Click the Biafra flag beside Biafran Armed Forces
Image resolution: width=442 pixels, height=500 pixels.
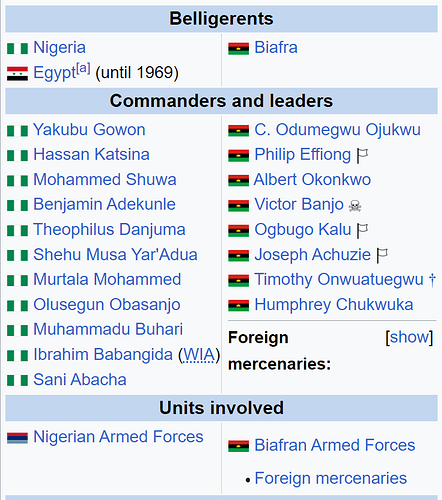(238, 446)
